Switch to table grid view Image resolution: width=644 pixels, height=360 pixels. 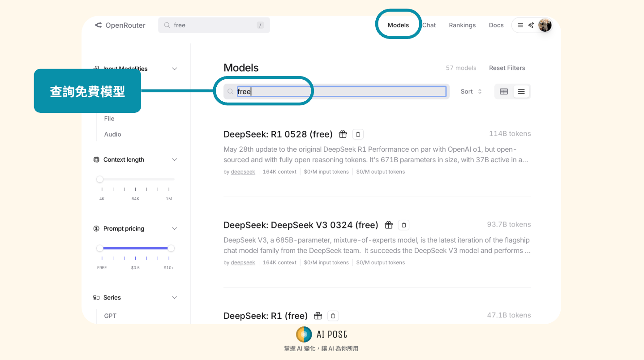(x=504, y=91)
